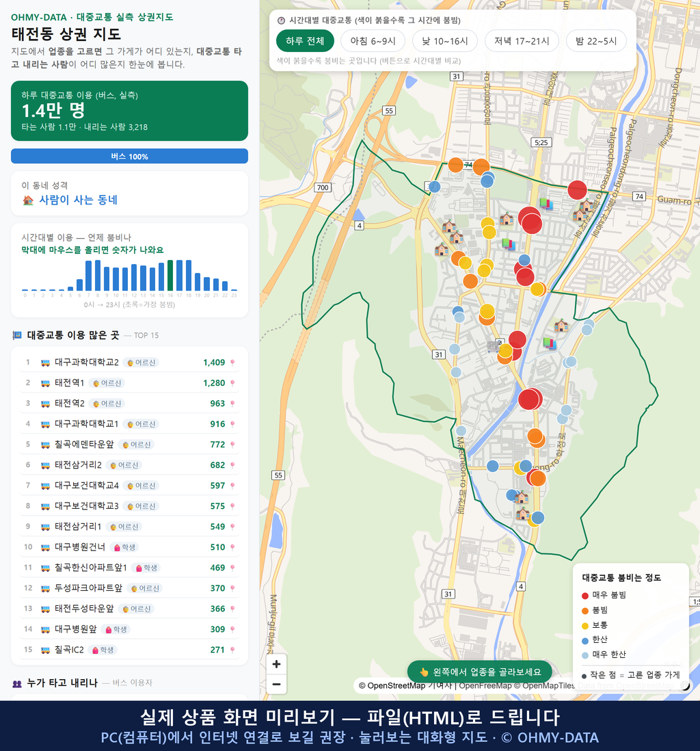Switch to 저녁 17~21시 time filter

click(x=522, y=41)
